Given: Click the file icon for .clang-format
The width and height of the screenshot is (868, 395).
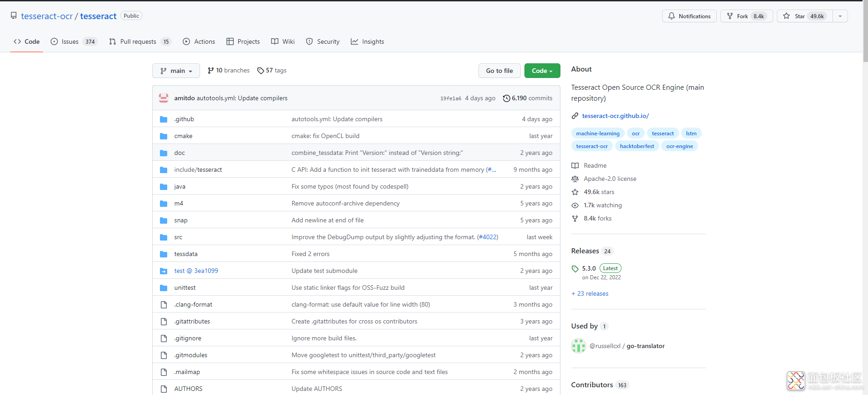Looking at the screenshot, I should coord(164,305).
